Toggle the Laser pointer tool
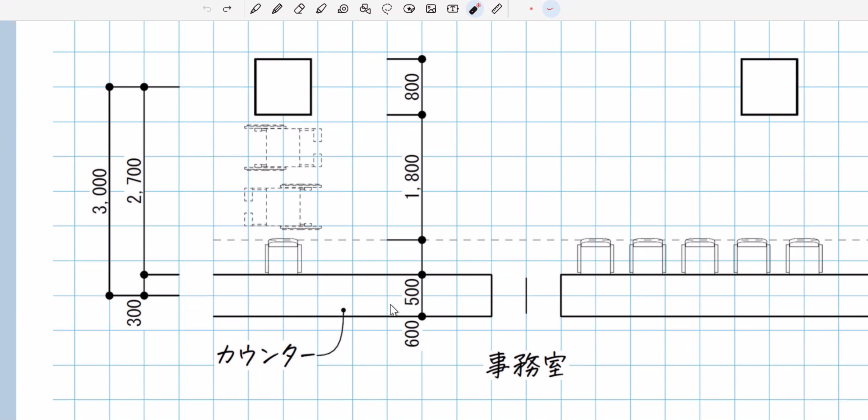This screenshot has height=420, width=868. pos(475,9)
